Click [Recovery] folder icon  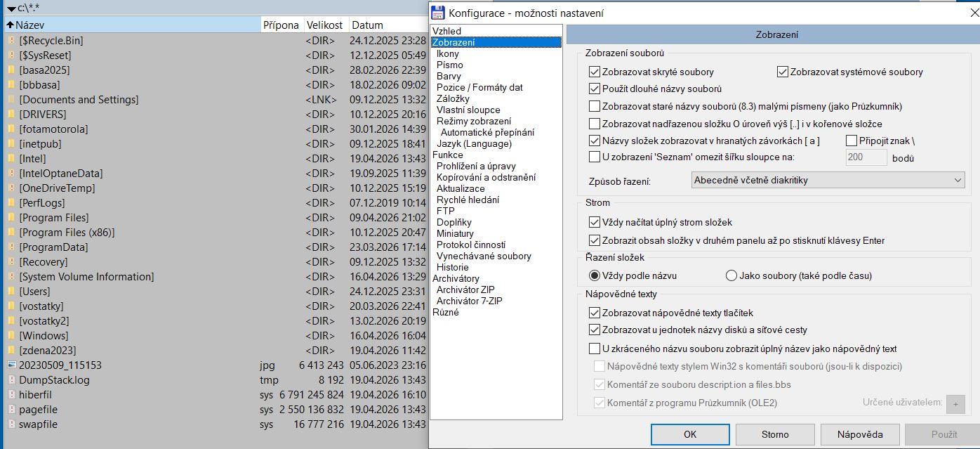pyautogui.click(x=11, y=262)
